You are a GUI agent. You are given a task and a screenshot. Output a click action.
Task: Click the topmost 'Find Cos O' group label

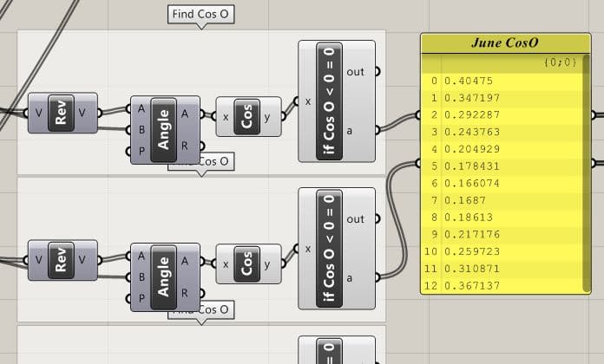coord(201,15)
